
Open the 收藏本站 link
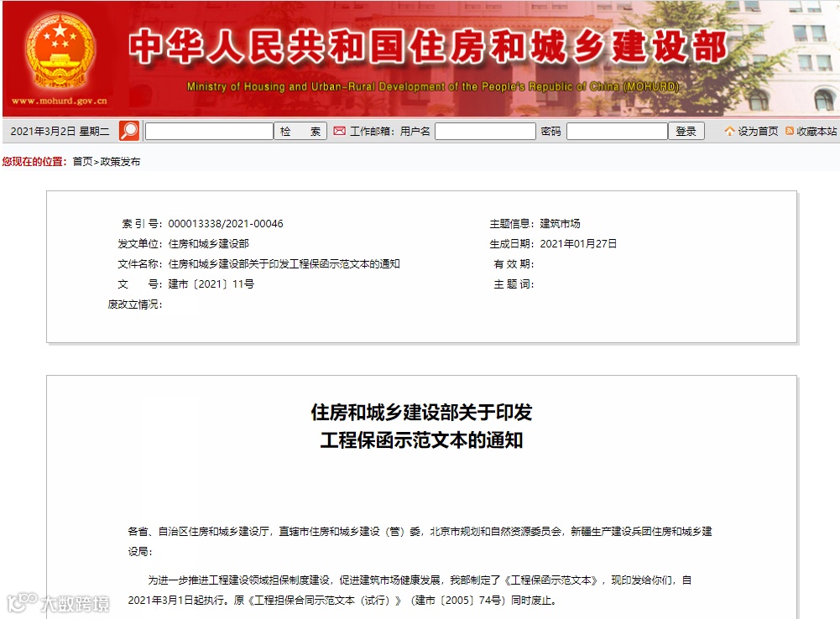tap(817, 131)
